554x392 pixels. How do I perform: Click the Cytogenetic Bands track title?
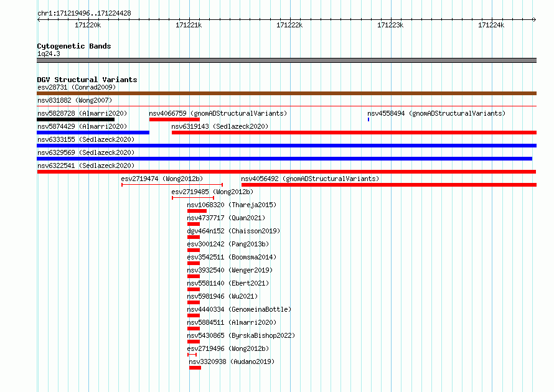coord(74,46)
